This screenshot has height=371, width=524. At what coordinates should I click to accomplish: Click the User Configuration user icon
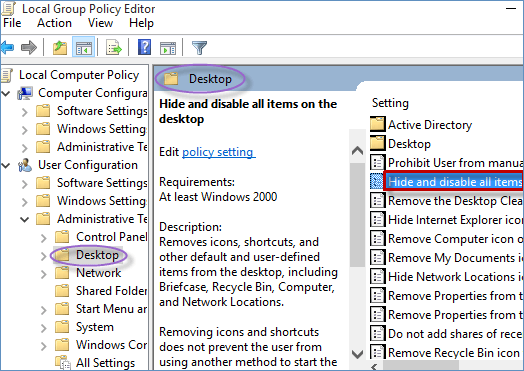[25, 165]
